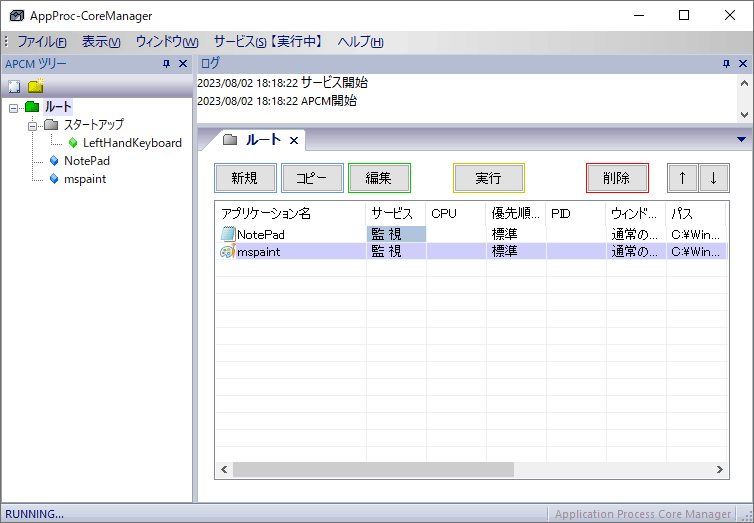
Task: Click the table scrollbar's right arrow
Action: coord(719,470)
